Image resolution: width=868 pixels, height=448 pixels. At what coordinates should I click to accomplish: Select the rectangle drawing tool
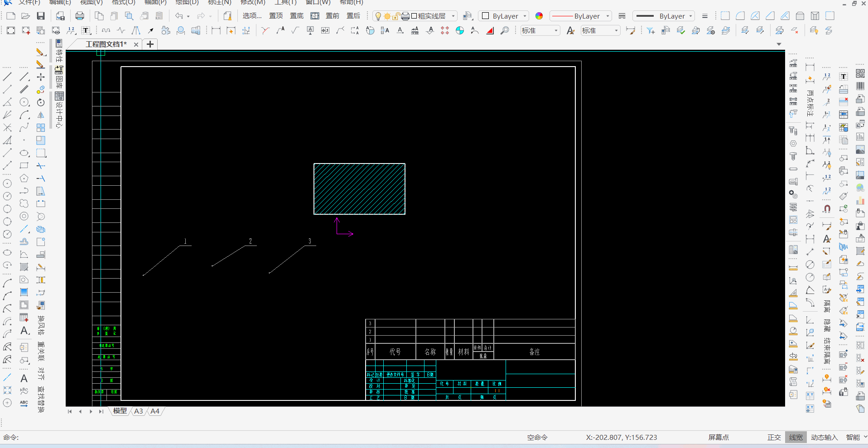point(24,166)
